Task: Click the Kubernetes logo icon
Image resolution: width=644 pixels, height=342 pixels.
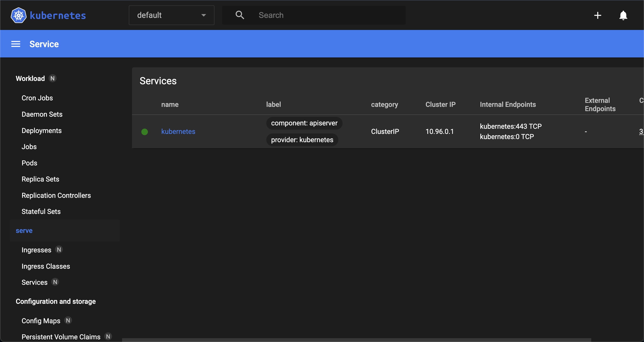Action: [x=19, y=15]
